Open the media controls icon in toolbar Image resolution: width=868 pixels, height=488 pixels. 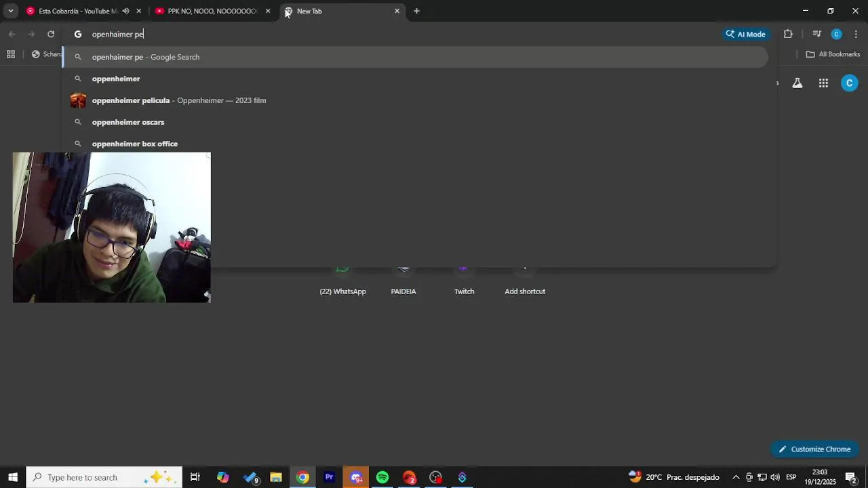[817, 34]
